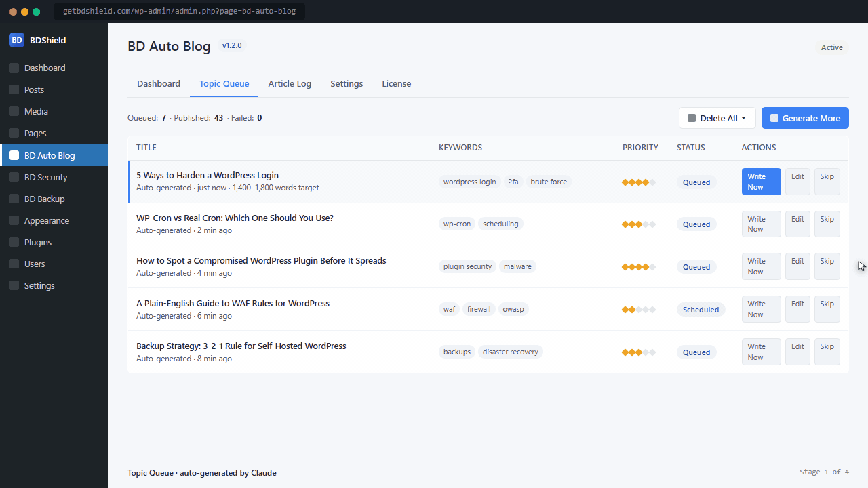This screenshot has width=868, height=488.
Task: Click priority diamonds of WordPress Login row
Action: (x=639, y=182)
